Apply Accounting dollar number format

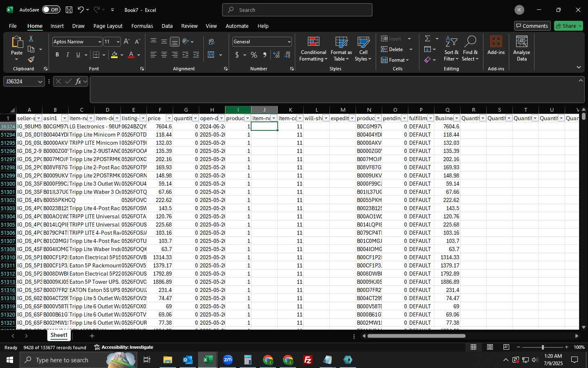point(237,55)
